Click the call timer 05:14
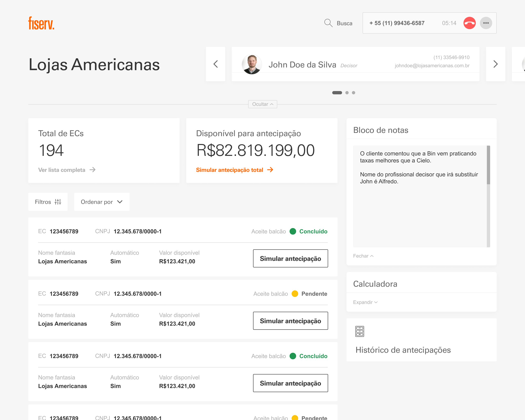This screenshot has height=420, width=525. (x=449, y=23)
